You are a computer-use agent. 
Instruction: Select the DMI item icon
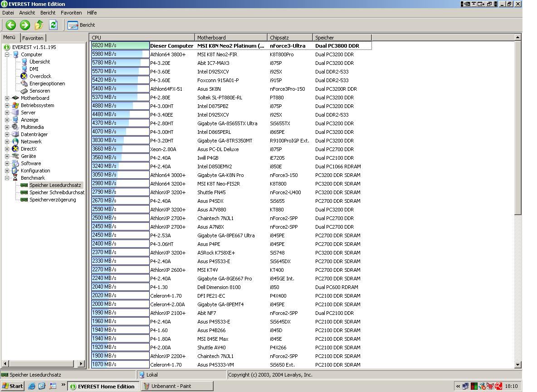pyautogui.click(x=24, y=69)
